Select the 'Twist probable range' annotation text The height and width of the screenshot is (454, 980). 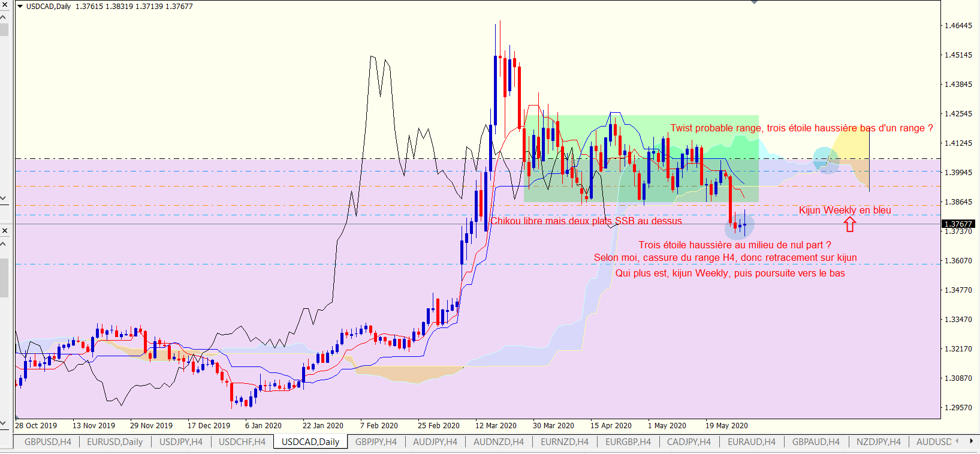coord(801,128)
